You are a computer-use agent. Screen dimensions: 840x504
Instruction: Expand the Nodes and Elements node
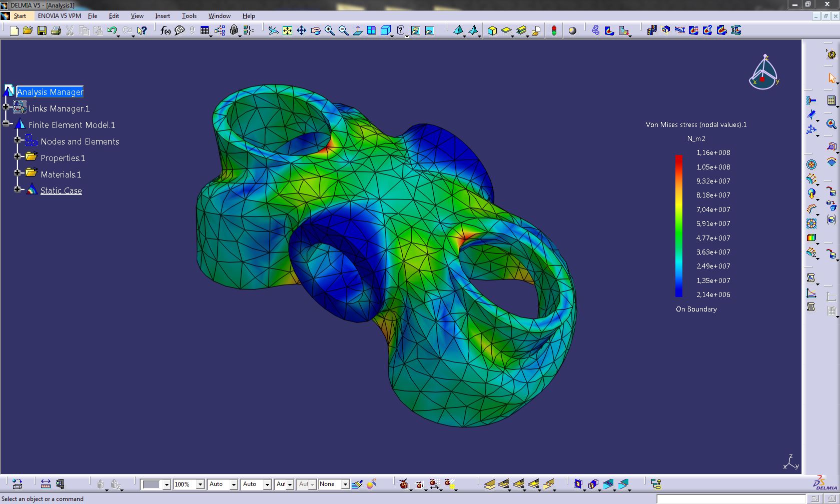[x=18, y=140]
